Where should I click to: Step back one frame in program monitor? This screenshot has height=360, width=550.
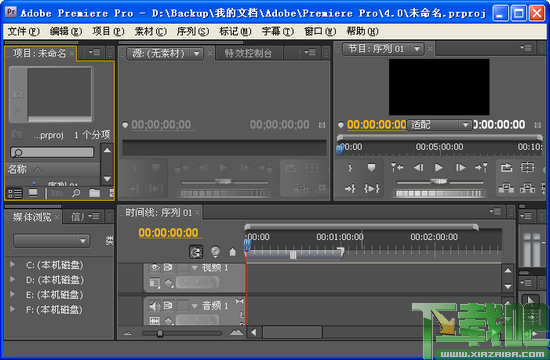[x=418, y=168]
